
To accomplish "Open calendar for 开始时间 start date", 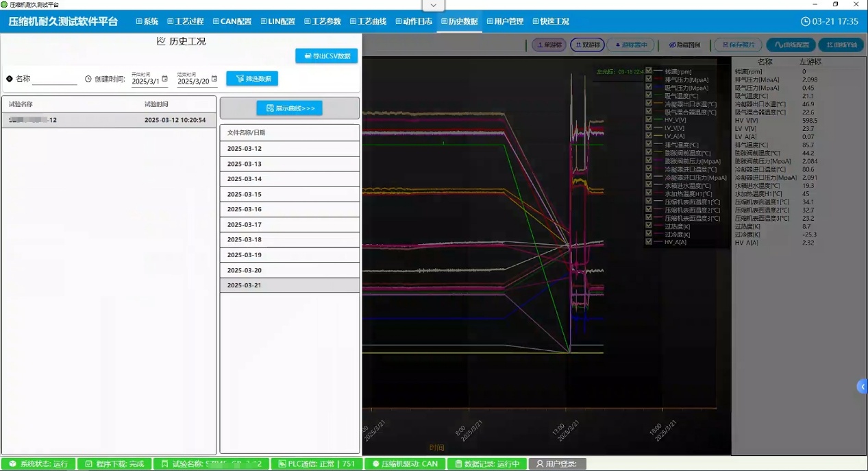I will (x=164, y=79).
